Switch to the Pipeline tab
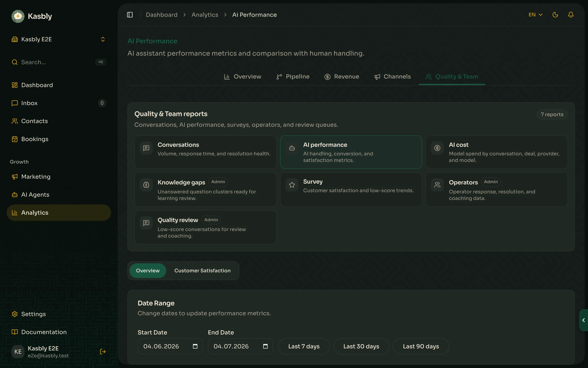 [293, 77]
